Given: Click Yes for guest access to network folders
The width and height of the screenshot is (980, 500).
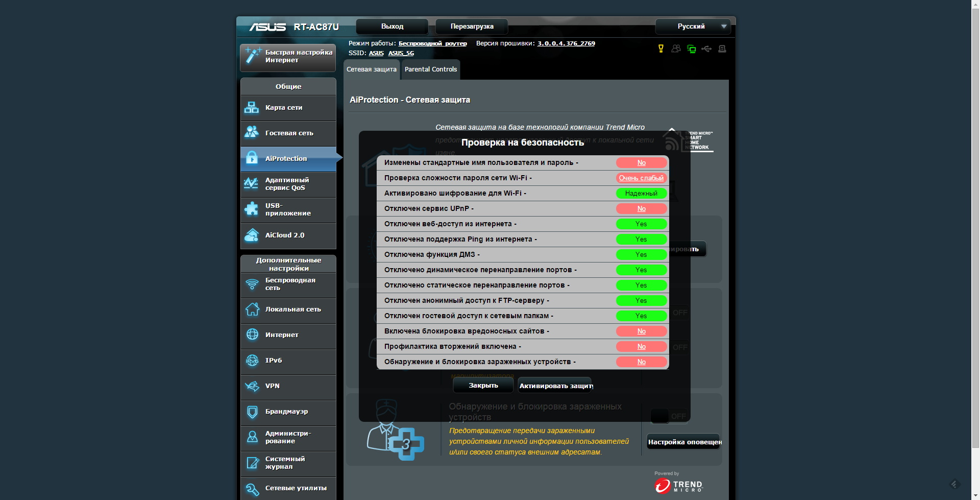Looking at the screenshot, I should tap(642, 316).
